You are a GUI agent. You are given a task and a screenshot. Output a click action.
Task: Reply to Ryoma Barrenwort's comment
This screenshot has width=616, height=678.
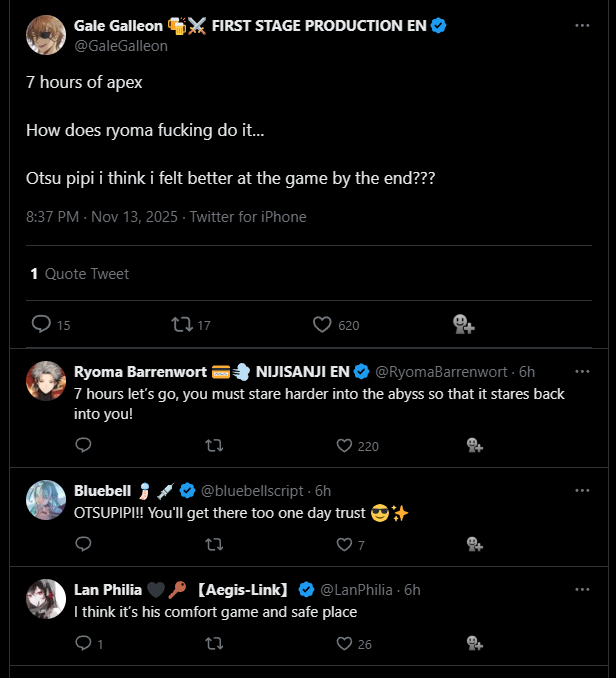(x=83, y=445)
